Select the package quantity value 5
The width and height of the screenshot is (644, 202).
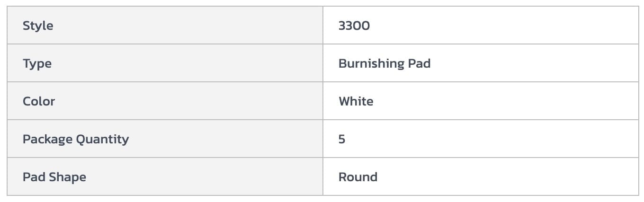342,139
